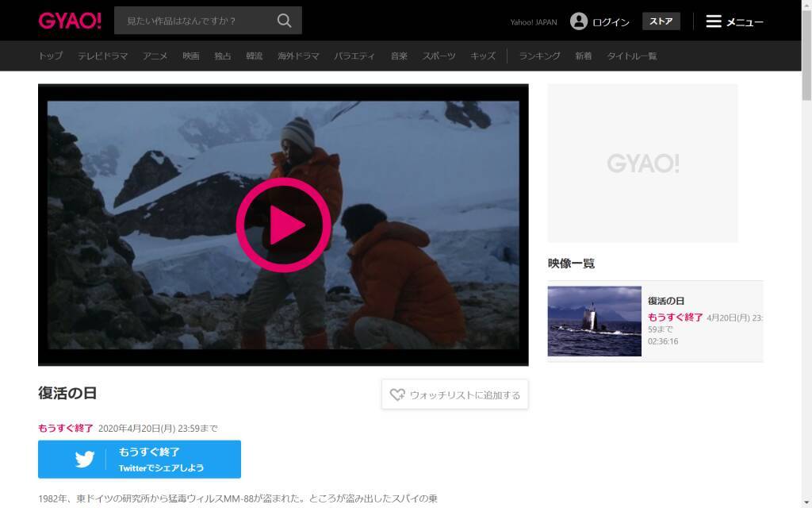Click 復活の日 title in 映像一覧 list
Image resolution: width=812 pixels, height=508 pixels.
click(x=666, y=301)
